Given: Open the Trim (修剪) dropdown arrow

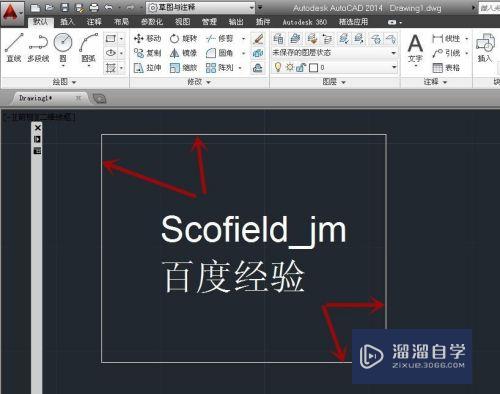Looking at the screenshot, I should pos(243,39).
